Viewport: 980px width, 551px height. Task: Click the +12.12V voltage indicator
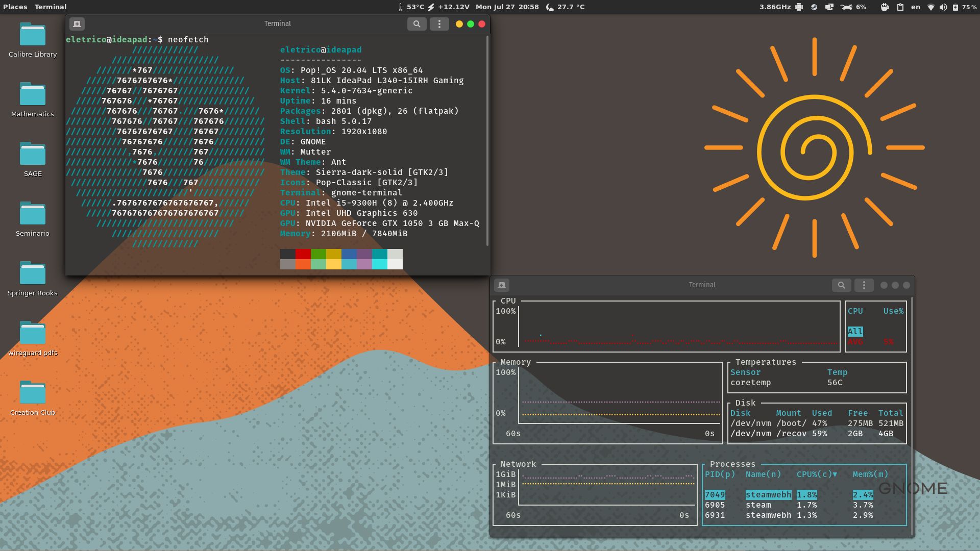click(x=449, y=7)
